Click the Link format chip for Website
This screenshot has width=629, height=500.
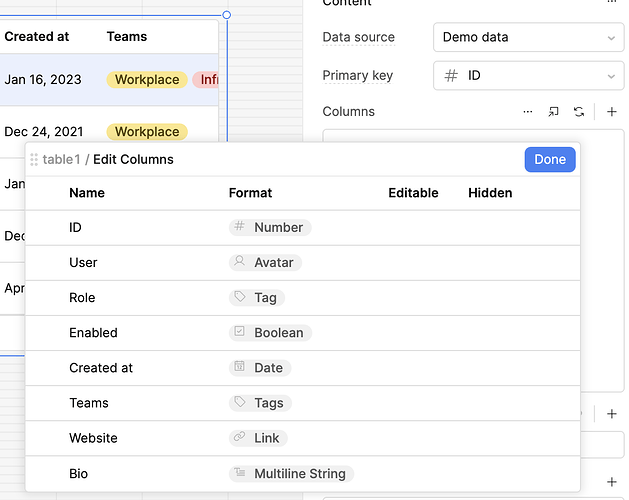tap(258, 438)
